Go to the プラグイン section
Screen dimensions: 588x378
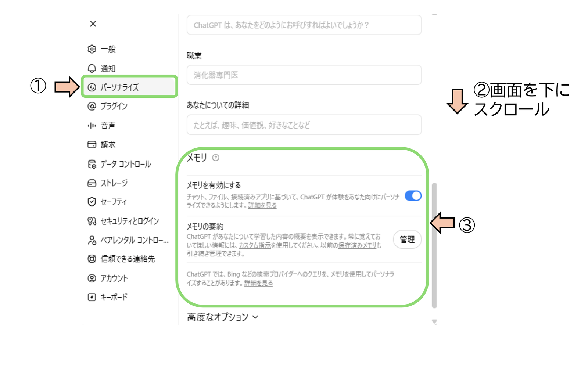[114, 106]
